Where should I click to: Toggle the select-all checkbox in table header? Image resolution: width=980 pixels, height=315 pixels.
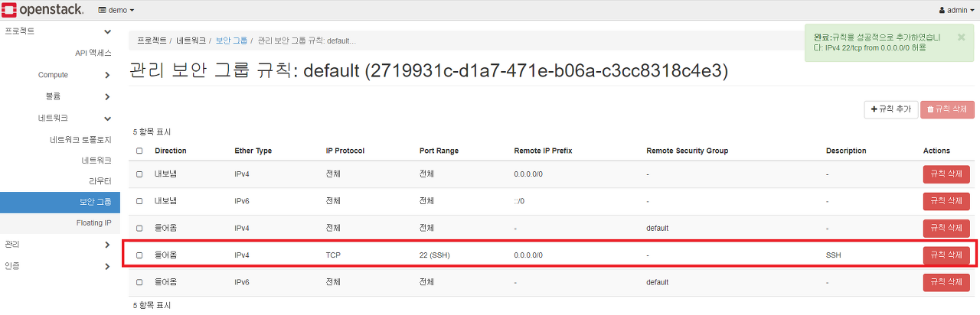[139, 151]
